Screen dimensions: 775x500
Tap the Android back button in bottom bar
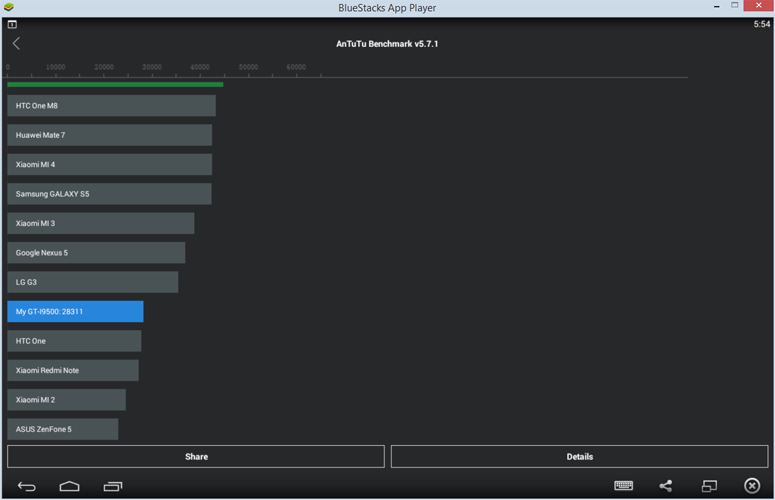click(27, 487)
